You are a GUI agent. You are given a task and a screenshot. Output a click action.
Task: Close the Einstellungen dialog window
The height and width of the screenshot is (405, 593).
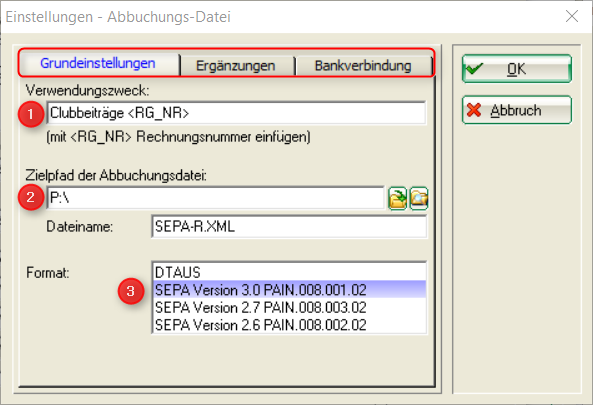(x=572, y=16)
